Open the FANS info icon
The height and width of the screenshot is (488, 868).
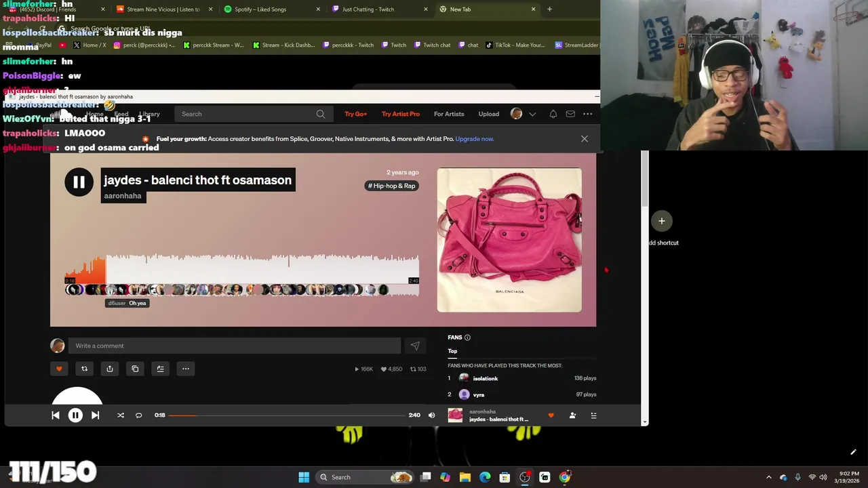click(x=467, y=338)
